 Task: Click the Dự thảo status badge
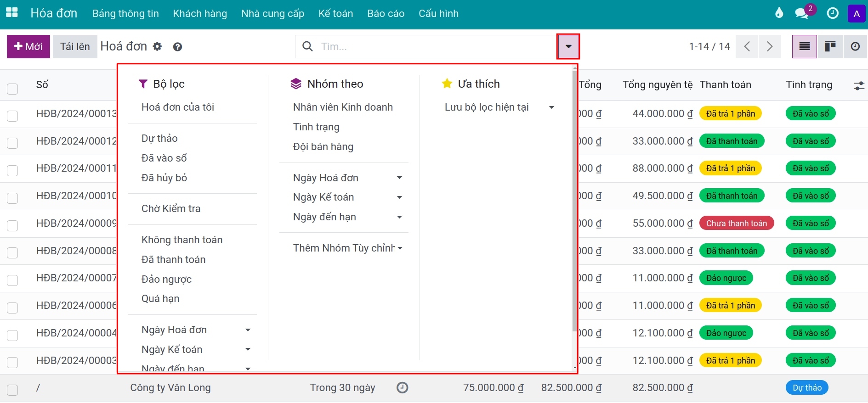coord(807,388)
